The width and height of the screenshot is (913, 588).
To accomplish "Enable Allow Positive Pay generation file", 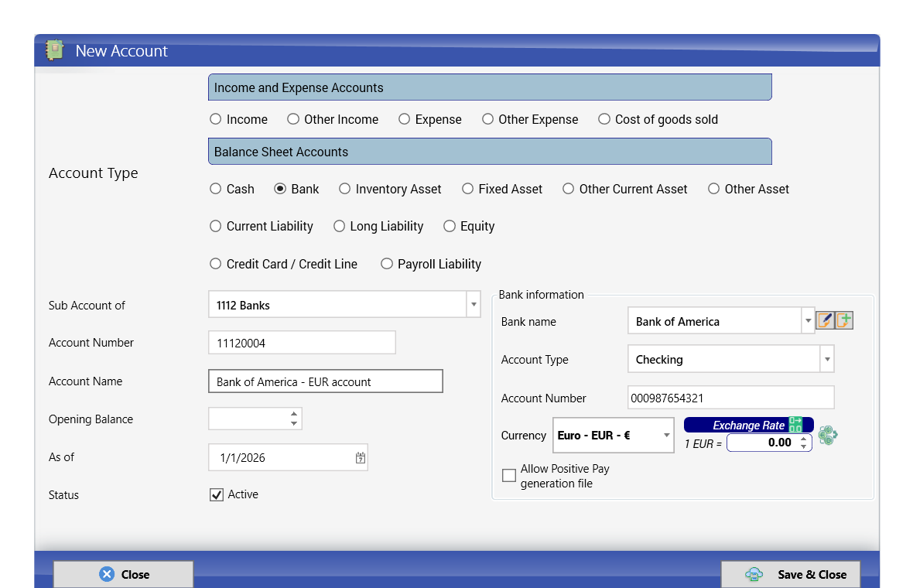I will coord(509,476).
